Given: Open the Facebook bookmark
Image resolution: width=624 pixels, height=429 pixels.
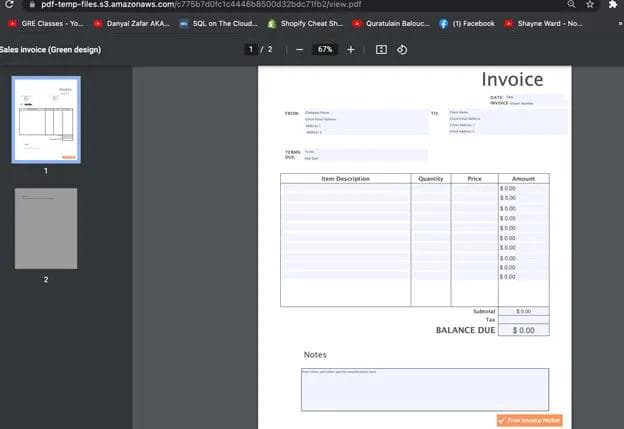Looking at the screenshot, I should tap(466, 23).
